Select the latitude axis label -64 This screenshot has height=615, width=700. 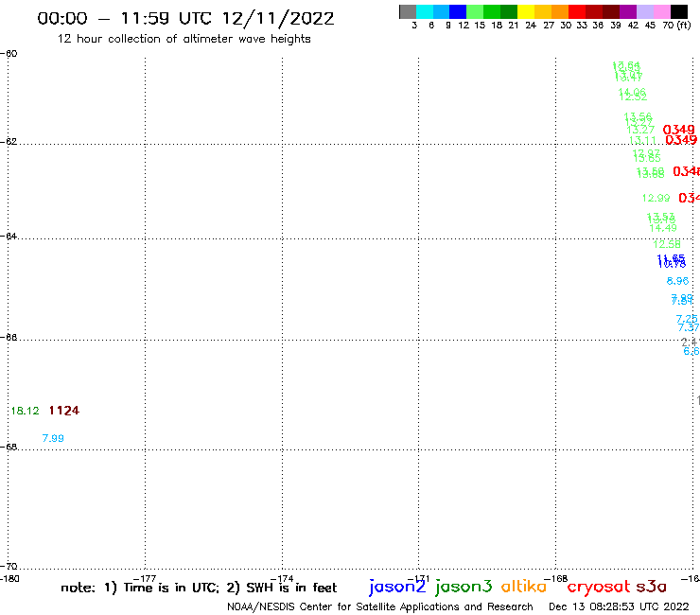(x=9, y=236)
